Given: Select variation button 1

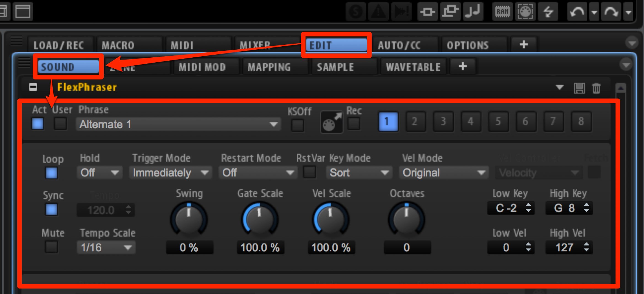Looking at the screenshot, I should [x=388, y=122].
